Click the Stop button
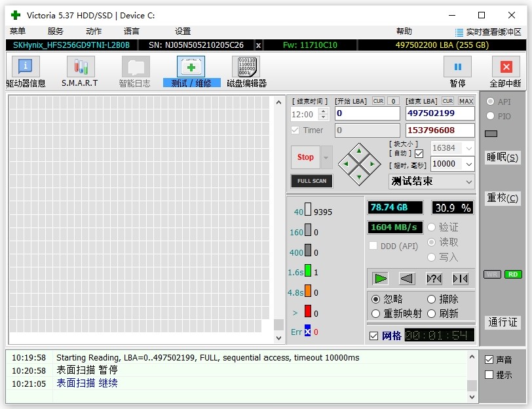 coord(305,157)
